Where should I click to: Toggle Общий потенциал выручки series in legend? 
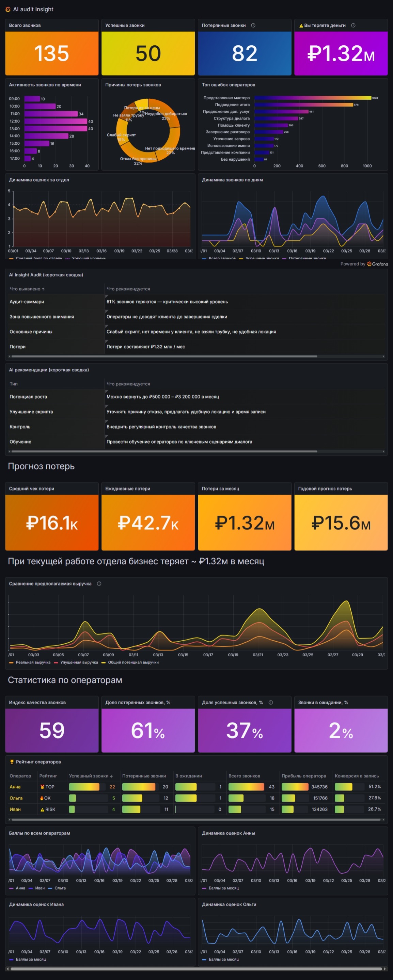pyautogui.click(x=130, y=662)
